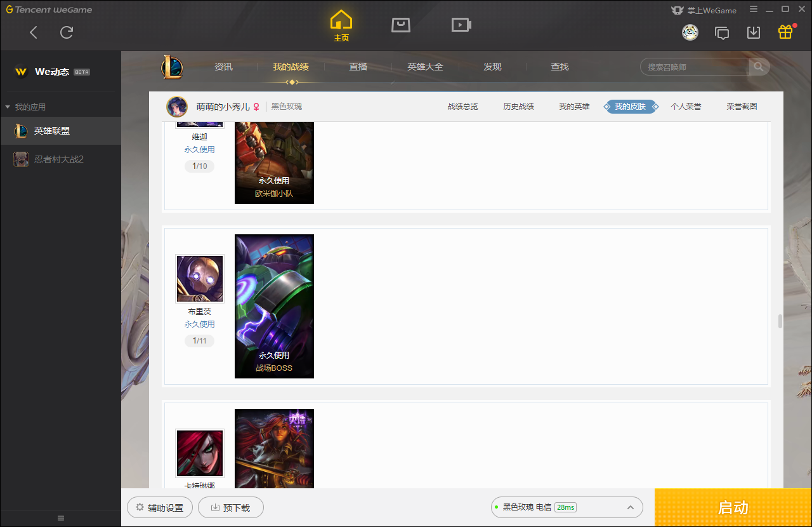
Task: Click the 1/10 skin count badge
Action: point(200,166)
